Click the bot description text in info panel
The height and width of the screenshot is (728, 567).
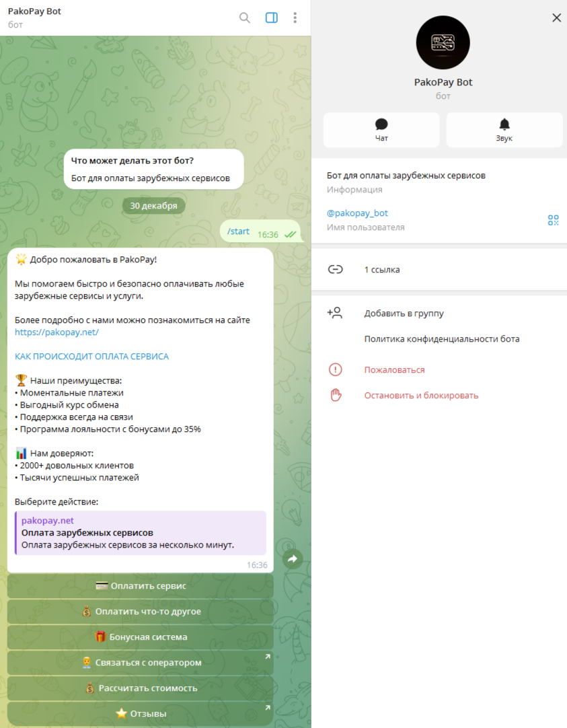pyautogui.click(x=406, y=176)
